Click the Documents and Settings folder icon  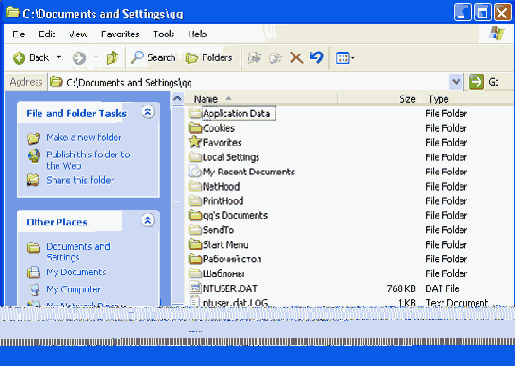33,247
